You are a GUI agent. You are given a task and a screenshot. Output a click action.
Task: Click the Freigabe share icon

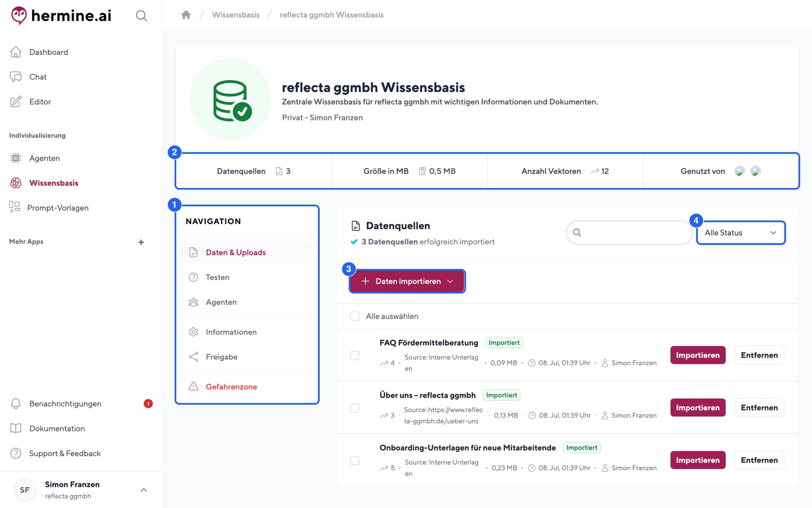pyautogui.click(x=193, y=357)
